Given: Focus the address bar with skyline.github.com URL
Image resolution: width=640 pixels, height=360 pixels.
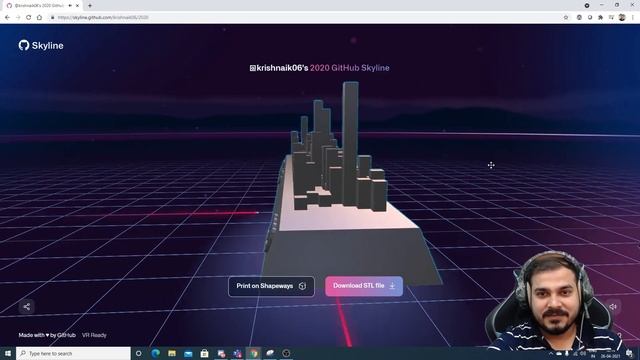Looking at the screenshot, I should (x=306, y=18).
